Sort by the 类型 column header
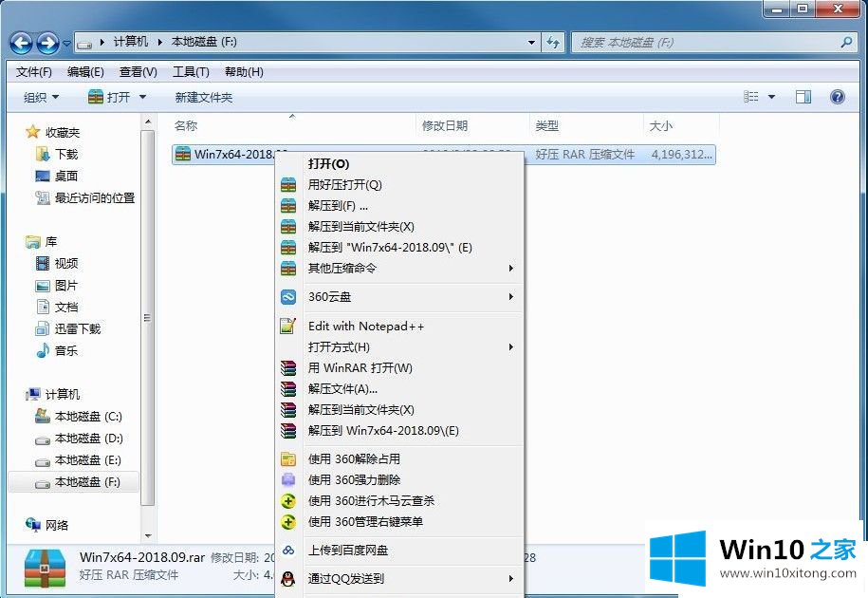Viewport: 868px width, 598px height. (x=586, y=125)
